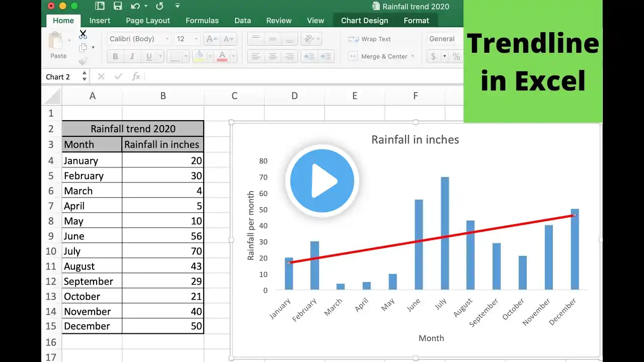The height and width of the screenshot is (362, 644).
Task: Toggle Wrap Text
Action: click(x=369, y=39)
